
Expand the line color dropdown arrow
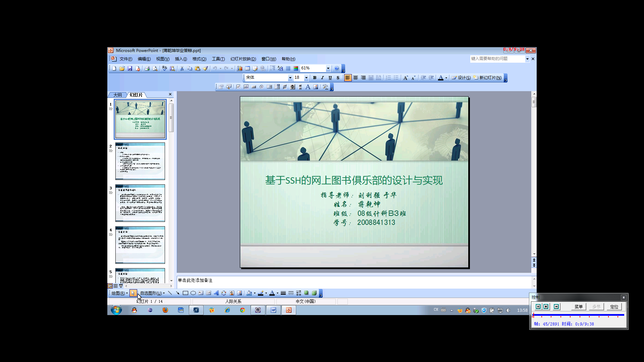pyautogui.click(x=266, y=293)
